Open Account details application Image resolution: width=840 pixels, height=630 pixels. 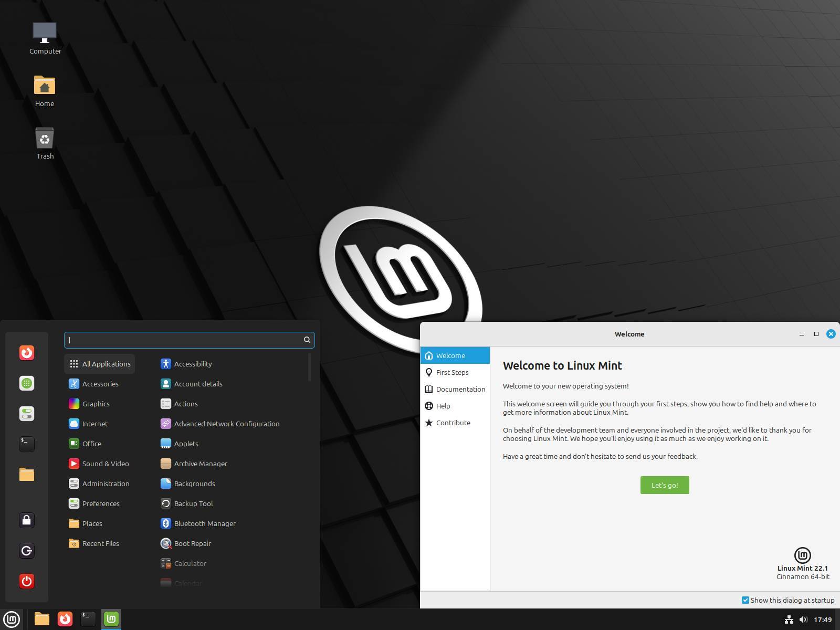coord(192,384)
